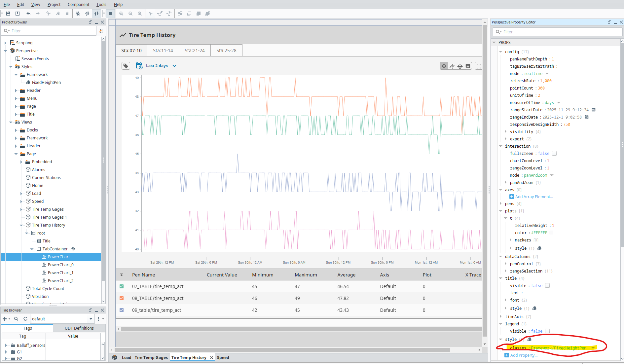Switch to the Sta:11-14 tab
The width and height of the screenshot is (624, 364).
pos(163,51)
